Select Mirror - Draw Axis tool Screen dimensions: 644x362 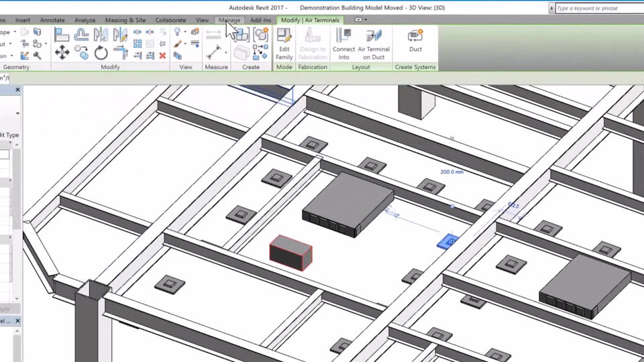point(120,35)
